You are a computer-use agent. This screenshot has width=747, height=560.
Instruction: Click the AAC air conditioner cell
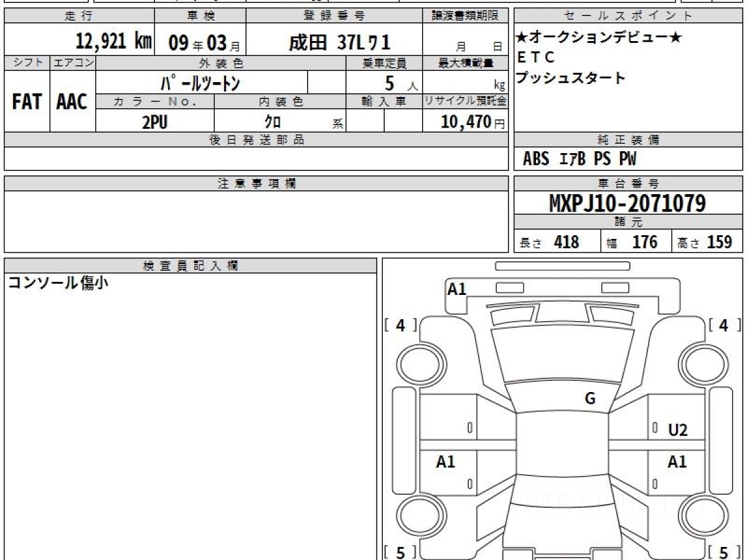[72, 102]
